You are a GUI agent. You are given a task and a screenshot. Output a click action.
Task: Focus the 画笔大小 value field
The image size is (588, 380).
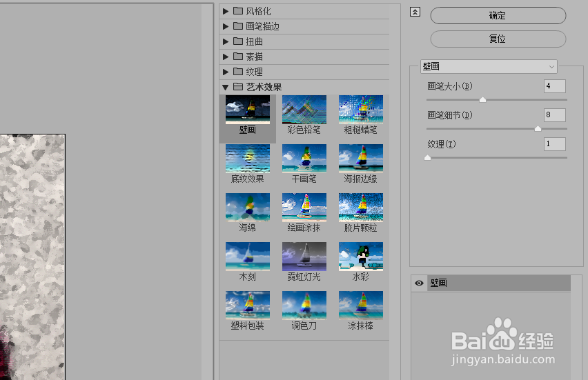[555, 86]
